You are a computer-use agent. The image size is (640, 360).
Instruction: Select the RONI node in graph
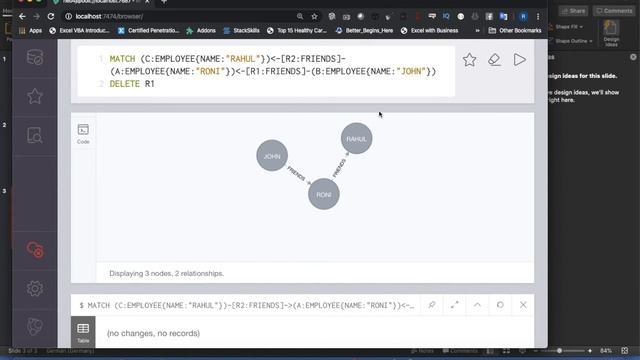coord(324,194)
